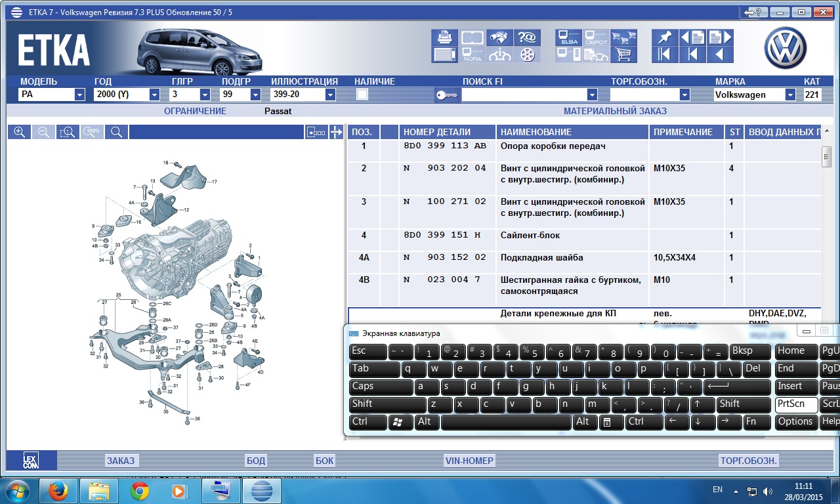The height and width of the screenshot is (504, 840).
Task: Select the Сайлент-блок row
Action: click(584, 239)
